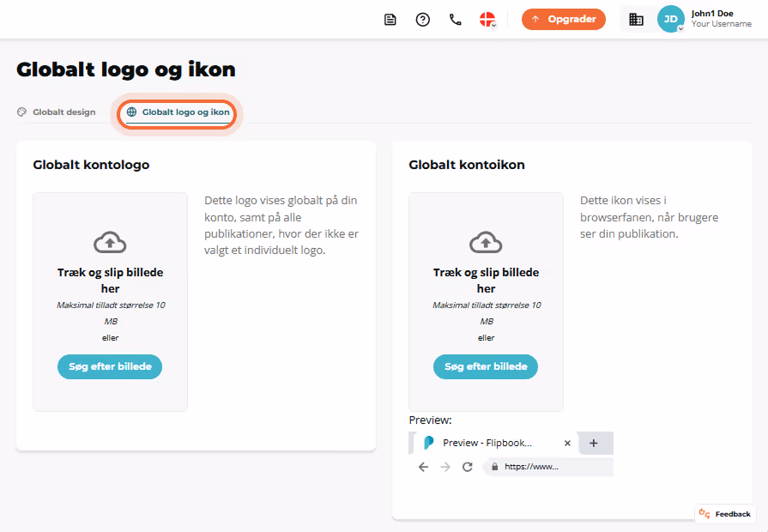This screenshot has height=532, width=768.
Task: Open the company building icon
Action: coord(636,20)
